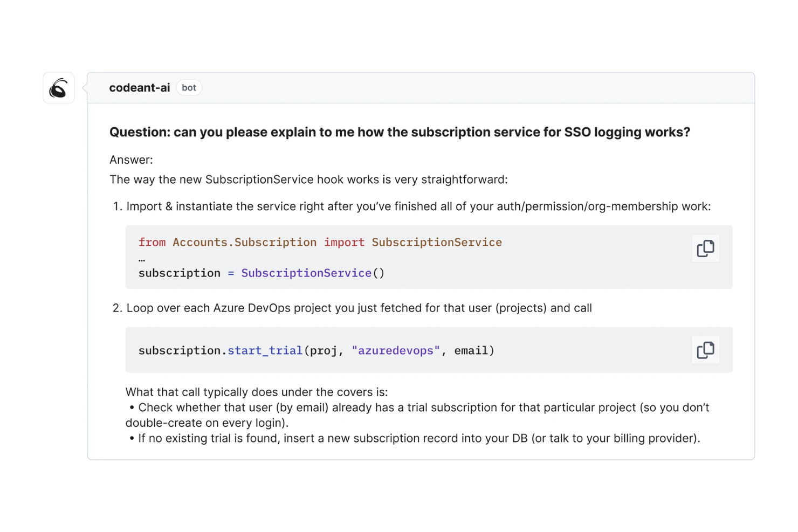Click the bullet about inserting subscription record
Image resolution: width=798 pixels, height=532 pixels.
(x=414, y=438)
